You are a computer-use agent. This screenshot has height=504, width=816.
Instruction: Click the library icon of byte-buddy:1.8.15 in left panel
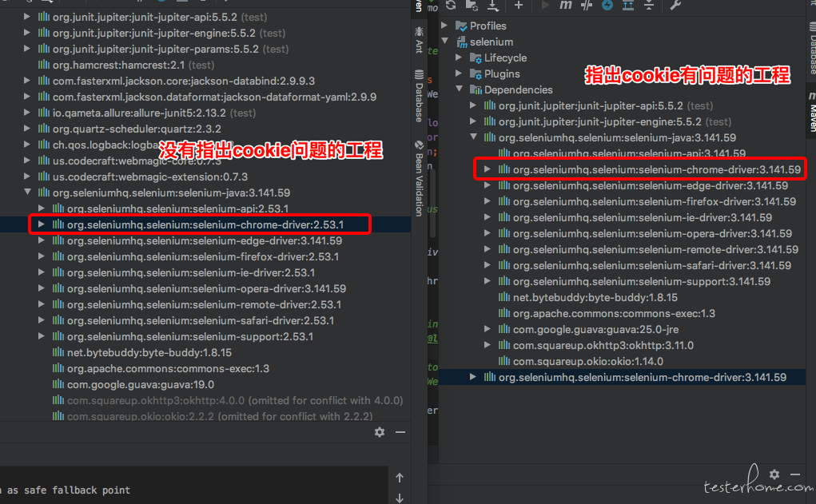(x=58, y=353)
